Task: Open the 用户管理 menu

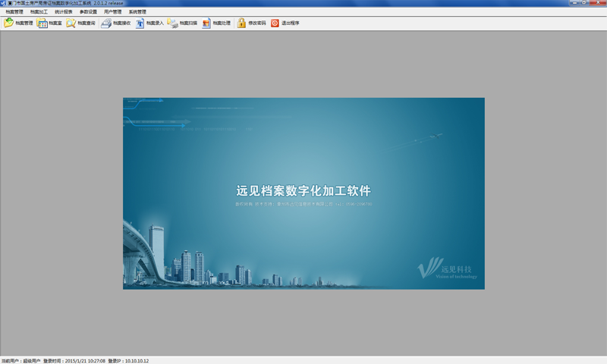Action: 112,12
